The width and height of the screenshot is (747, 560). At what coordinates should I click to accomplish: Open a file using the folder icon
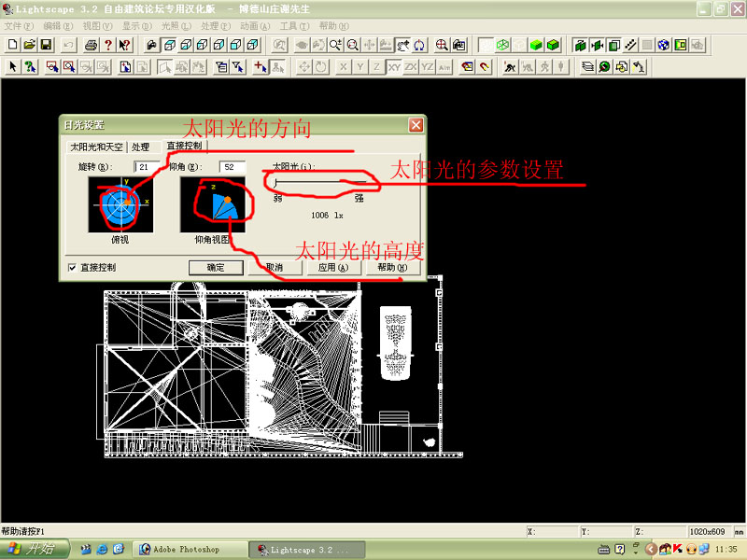tap(30, 45)
